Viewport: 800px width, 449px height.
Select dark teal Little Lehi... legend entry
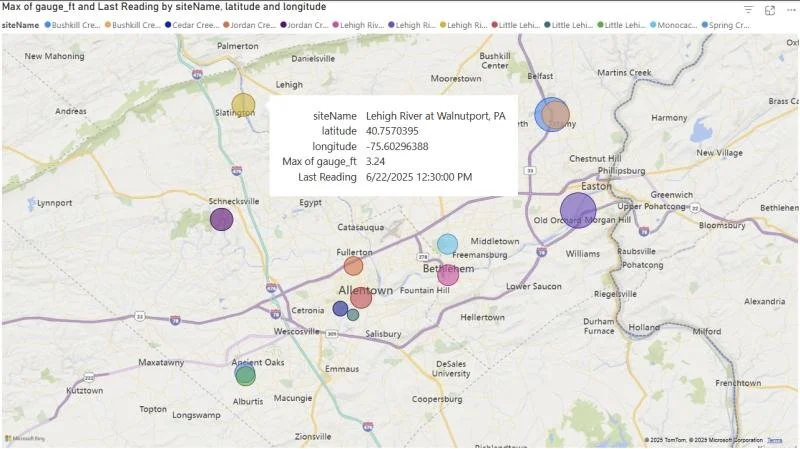pos(568,24)
